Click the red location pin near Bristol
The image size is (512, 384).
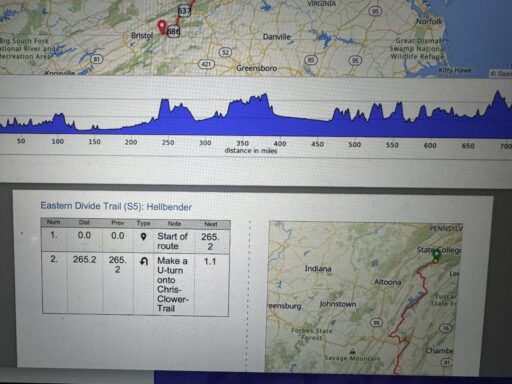tap(162, 27)
